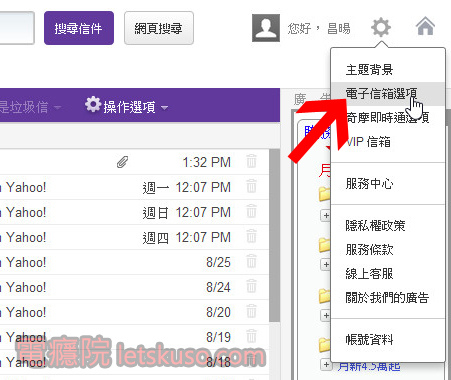
Task: Trash the 8/25 Yahoo! email
Action: 251,261
